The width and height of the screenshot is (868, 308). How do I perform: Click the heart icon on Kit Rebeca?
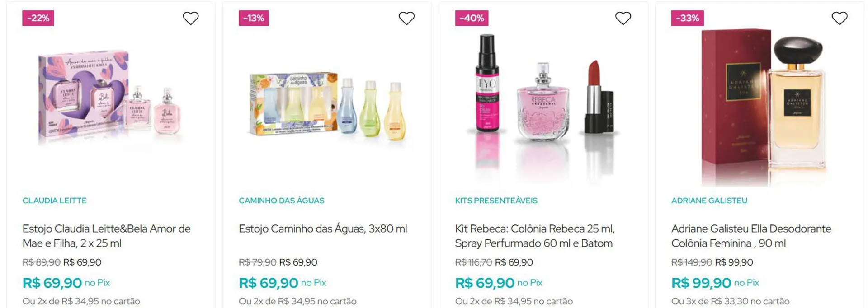coord(623,18)
